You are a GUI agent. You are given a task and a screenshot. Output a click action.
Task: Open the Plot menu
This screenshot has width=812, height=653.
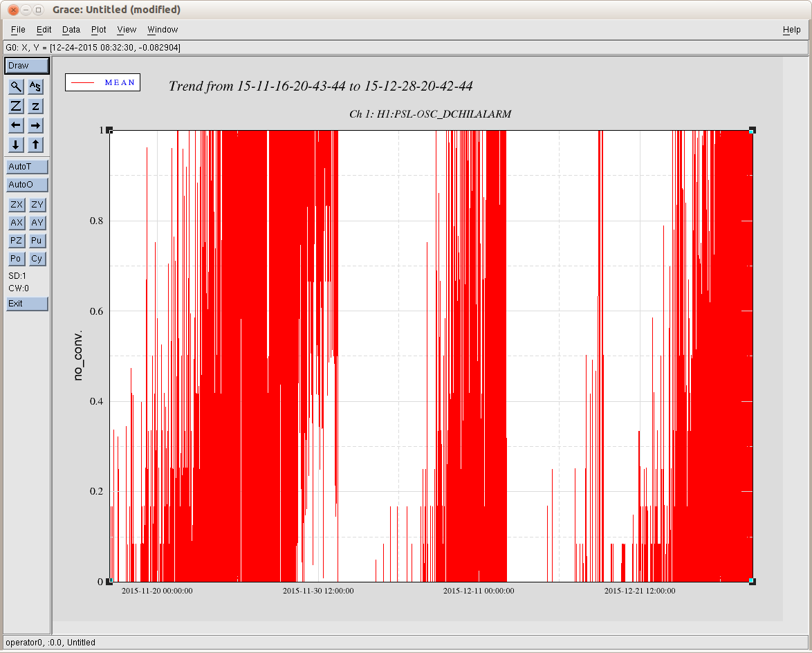[x=99, y=30]
